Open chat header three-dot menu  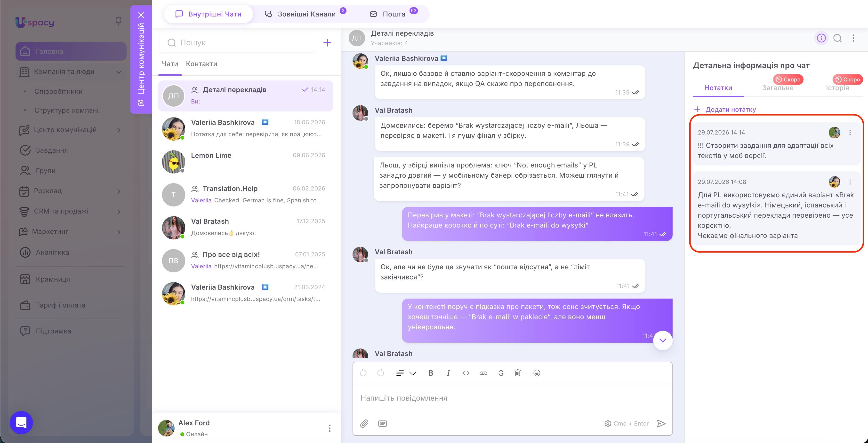[x=853, y=38]
